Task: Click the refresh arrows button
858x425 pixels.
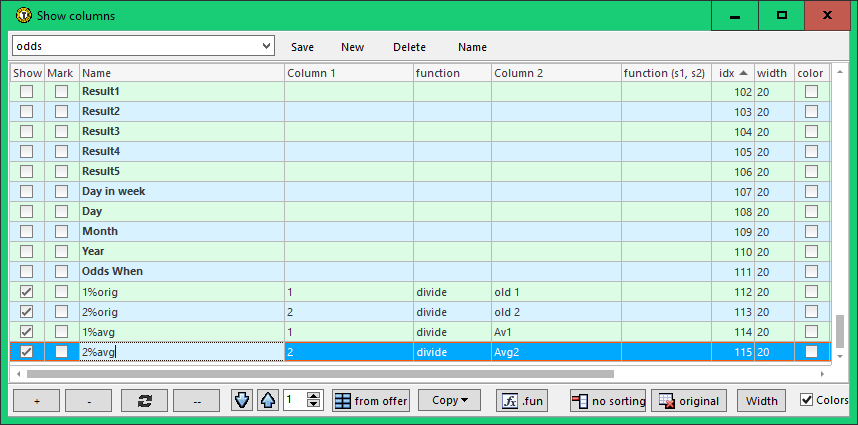Action: [x=144, y=400]
